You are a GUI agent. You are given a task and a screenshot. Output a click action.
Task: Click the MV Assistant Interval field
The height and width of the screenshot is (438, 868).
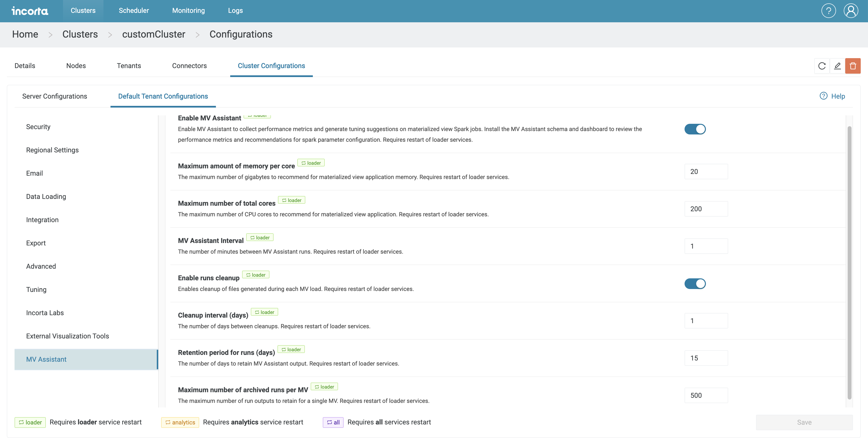click(x=706, y=246)
